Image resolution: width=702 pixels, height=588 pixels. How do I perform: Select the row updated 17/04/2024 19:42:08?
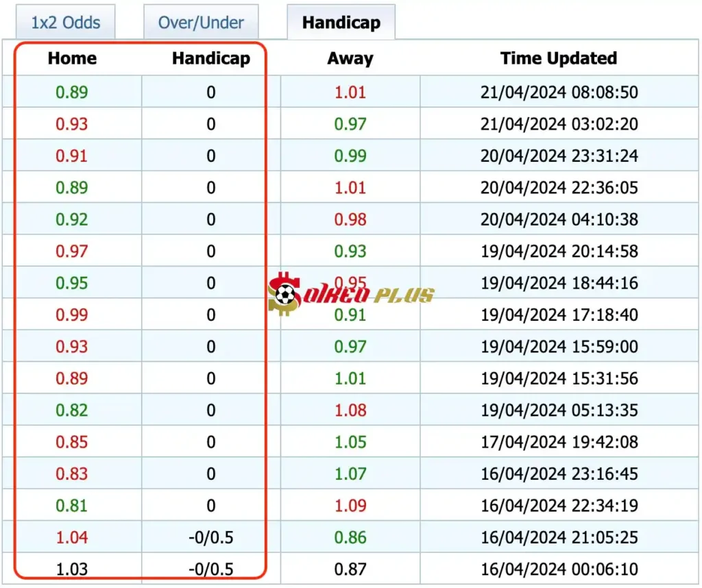click(x=559, y=442)
